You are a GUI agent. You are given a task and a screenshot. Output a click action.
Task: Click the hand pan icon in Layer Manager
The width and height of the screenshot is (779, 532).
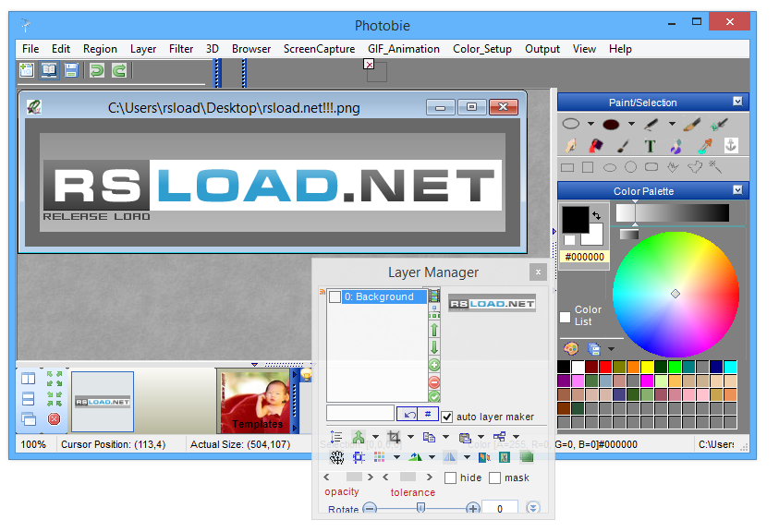337,457
